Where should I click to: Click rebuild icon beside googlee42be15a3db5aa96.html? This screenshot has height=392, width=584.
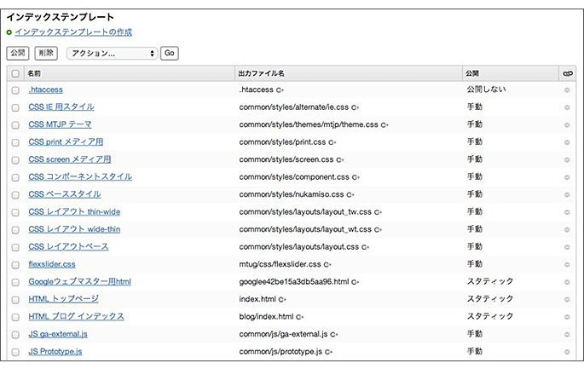[x=355, y=282]
